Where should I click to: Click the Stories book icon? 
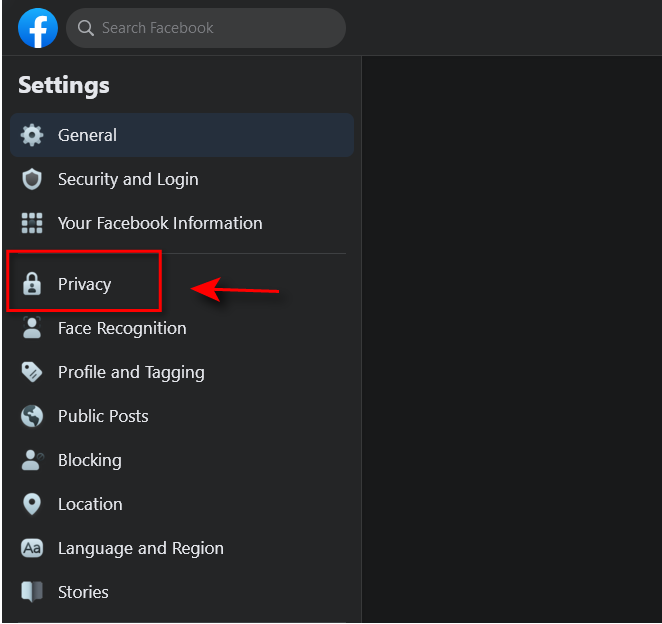click(32, 591)
